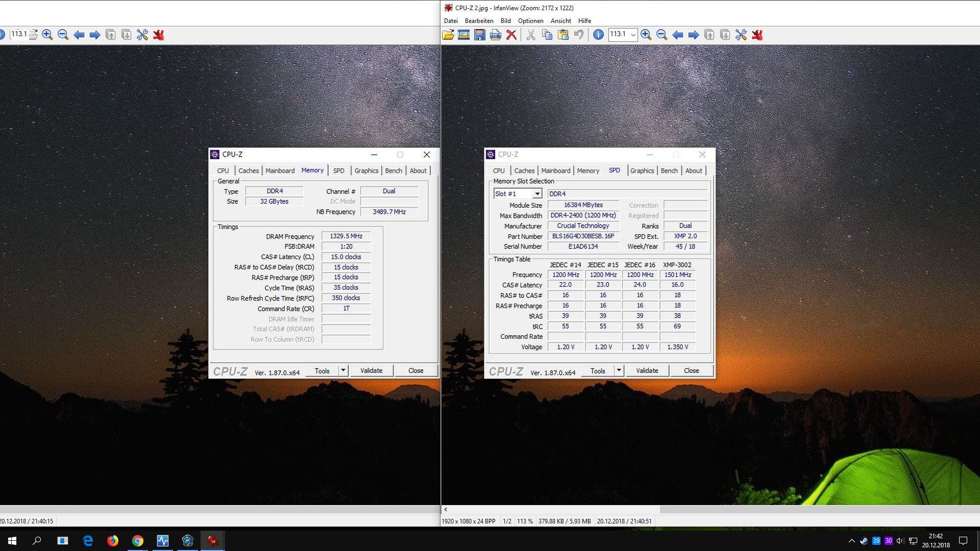Screen dimensions: 980x551
Task: Open the Bearbeiten menu
Action: click(x=479, y=21)
